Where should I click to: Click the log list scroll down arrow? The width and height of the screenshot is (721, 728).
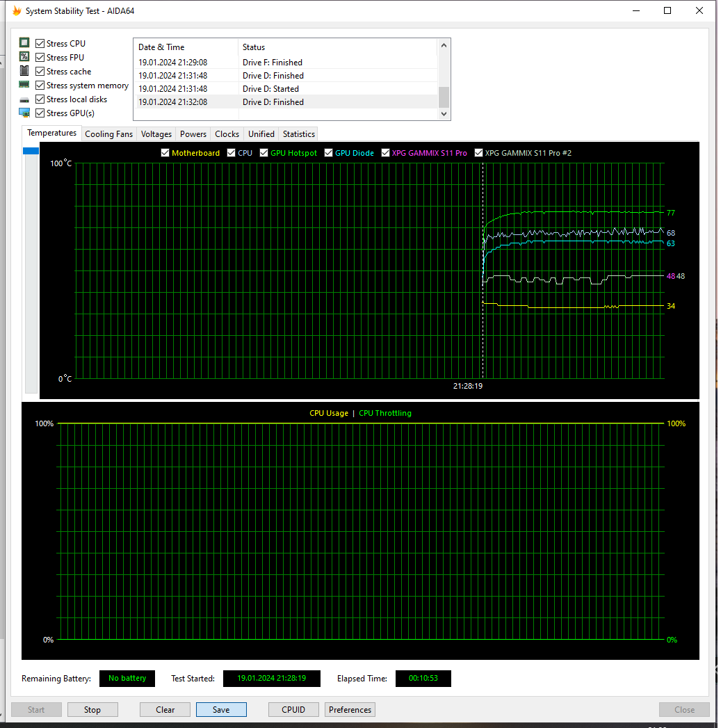444,114
